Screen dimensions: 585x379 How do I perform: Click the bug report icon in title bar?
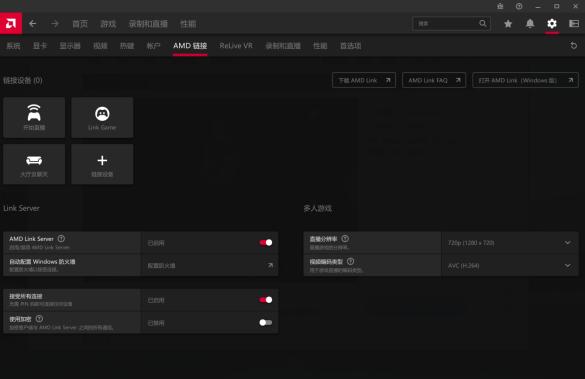tap(500, 6)
